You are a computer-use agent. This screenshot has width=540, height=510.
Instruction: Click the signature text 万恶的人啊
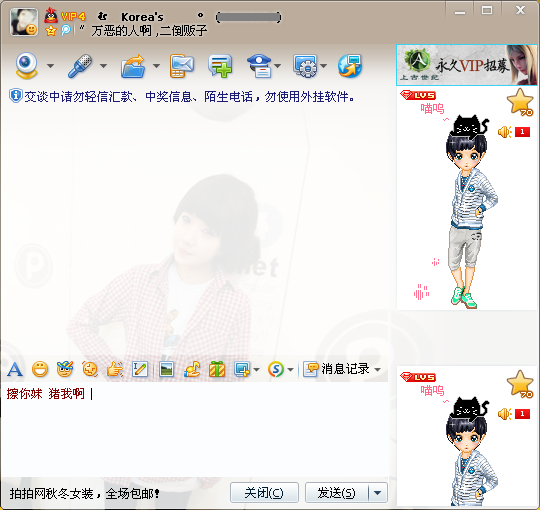click(x=149, y=31)
